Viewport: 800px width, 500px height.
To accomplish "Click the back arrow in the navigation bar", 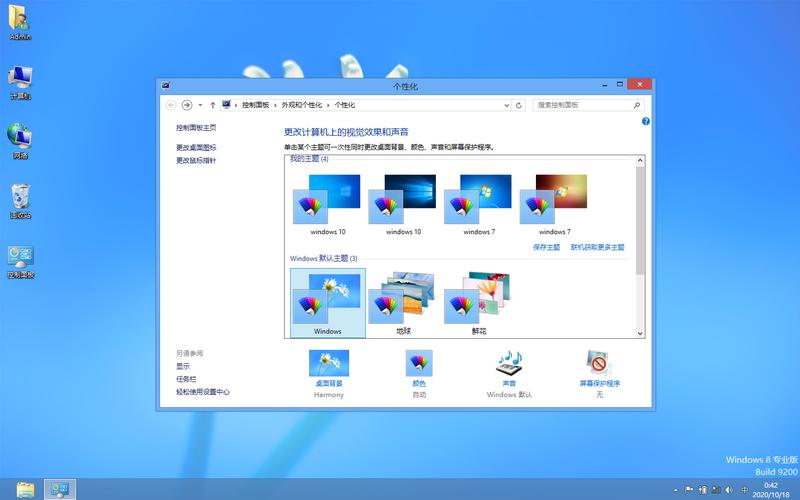I will pos(171,105).
